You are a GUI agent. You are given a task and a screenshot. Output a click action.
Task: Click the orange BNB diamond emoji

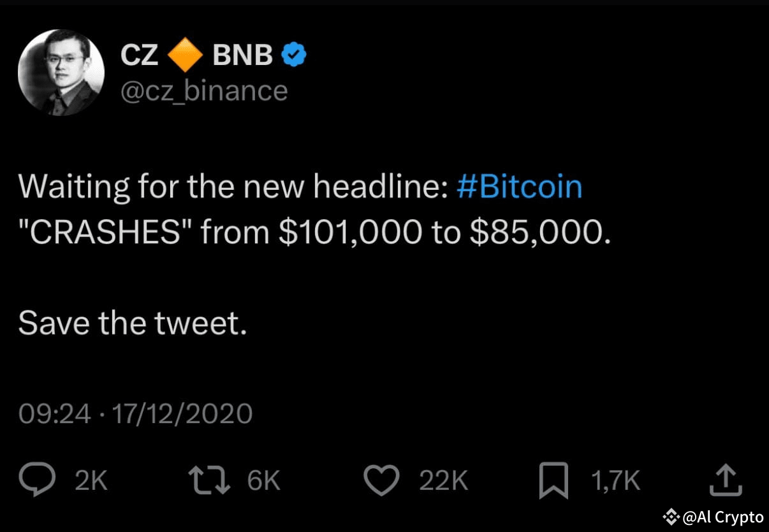pyautogui.click(x=186, y=54)
